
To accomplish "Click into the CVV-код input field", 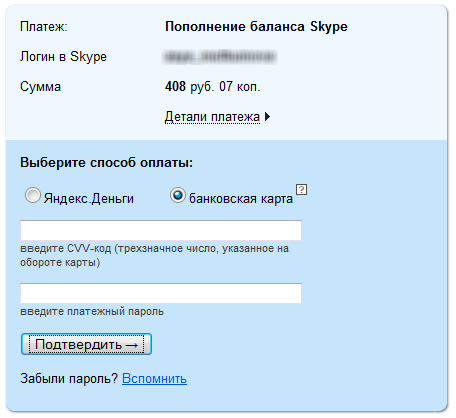I will (161, 230).
